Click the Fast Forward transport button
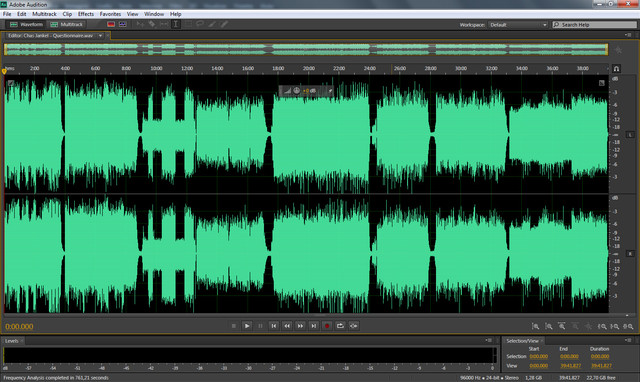 pyautogui.click(x=300, y=326)
